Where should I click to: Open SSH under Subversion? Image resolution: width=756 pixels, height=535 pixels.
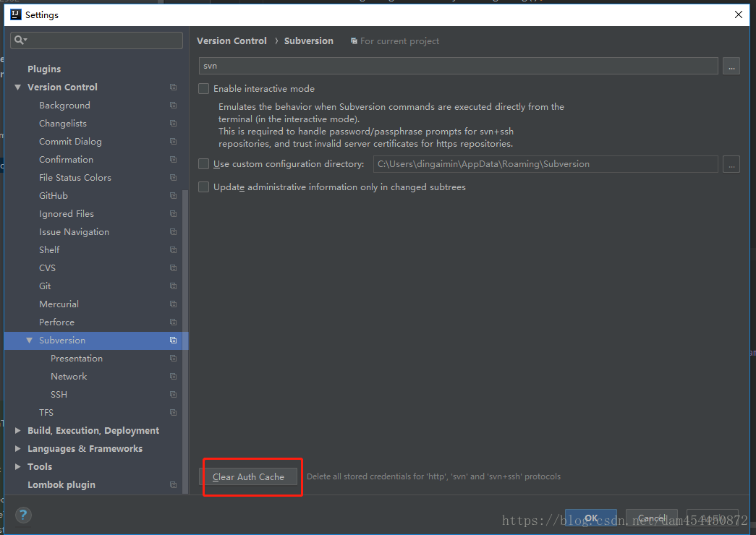point(59,394)
